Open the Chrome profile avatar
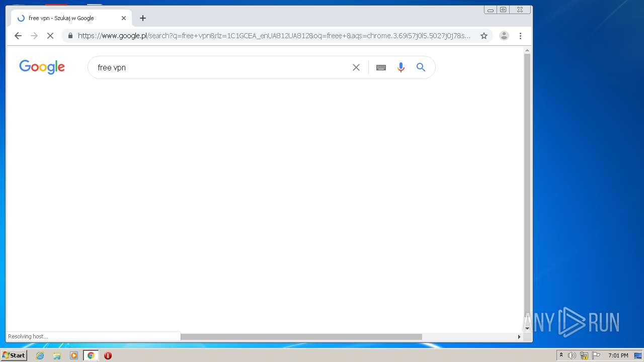The width and height of the screenshot is (644, 362). (x=504, y=36)
